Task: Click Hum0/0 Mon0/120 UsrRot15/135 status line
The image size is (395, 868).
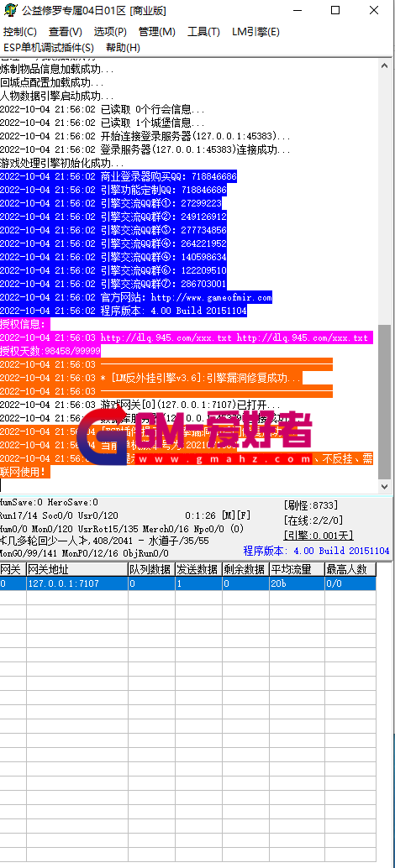Action: pos(121,528)
